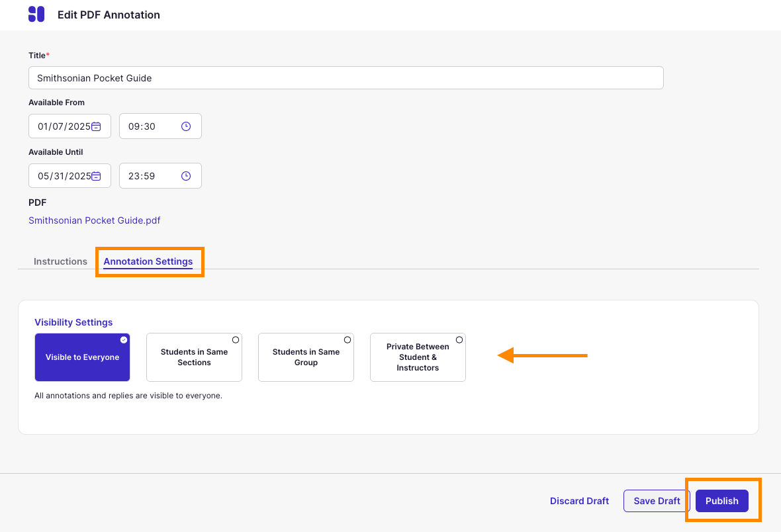The image size is (781, 532).
Task: Open calendar picker for Available Until date
Action: click(96, 176)
